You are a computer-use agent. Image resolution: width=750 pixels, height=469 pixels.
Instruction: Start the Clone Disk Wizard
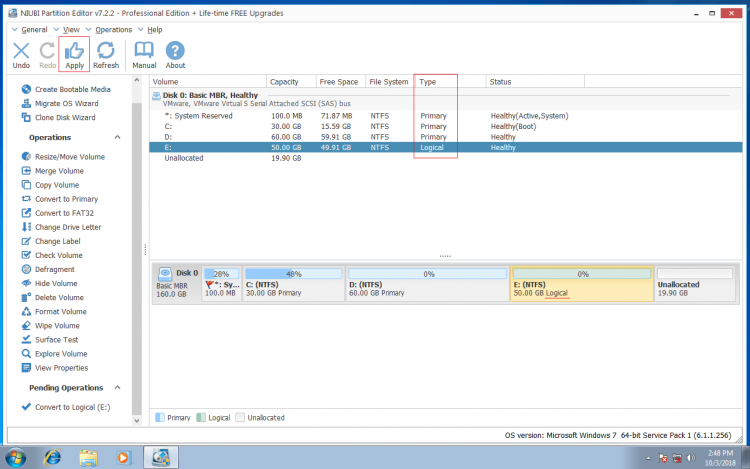58,118
